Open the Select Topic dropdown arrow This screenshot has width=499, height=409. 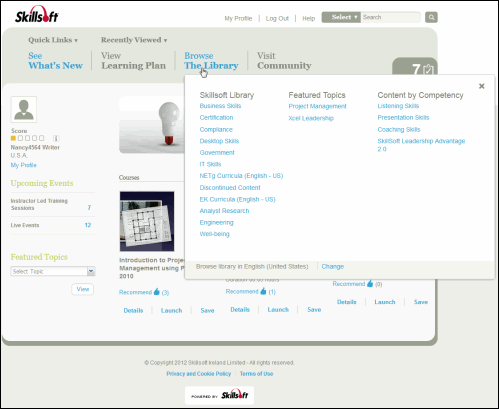pyautogui.click(x=91, y=271)
